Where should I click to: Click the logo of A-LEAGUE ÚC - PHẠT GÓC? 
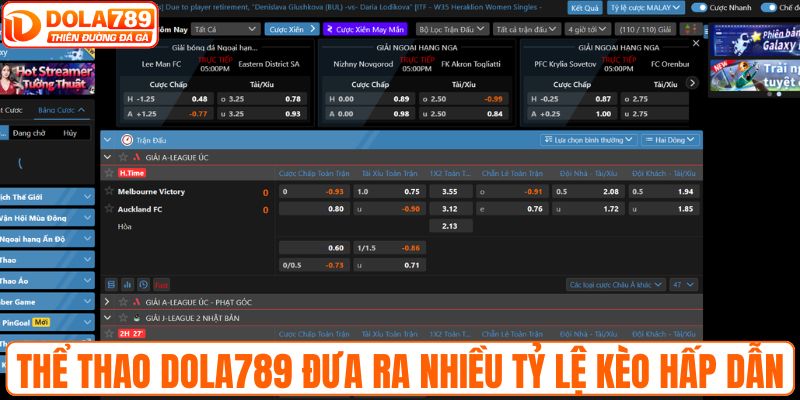[137, 302]
